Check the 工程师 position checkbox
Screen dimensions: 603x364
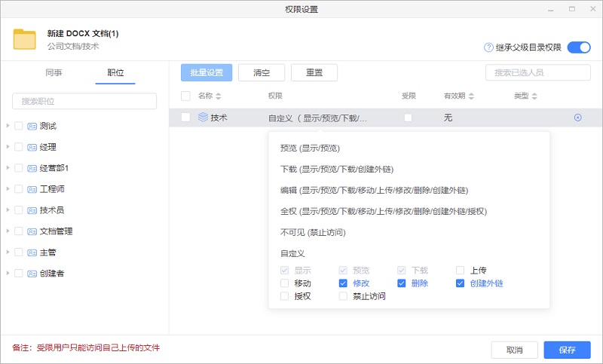point(18,188)
